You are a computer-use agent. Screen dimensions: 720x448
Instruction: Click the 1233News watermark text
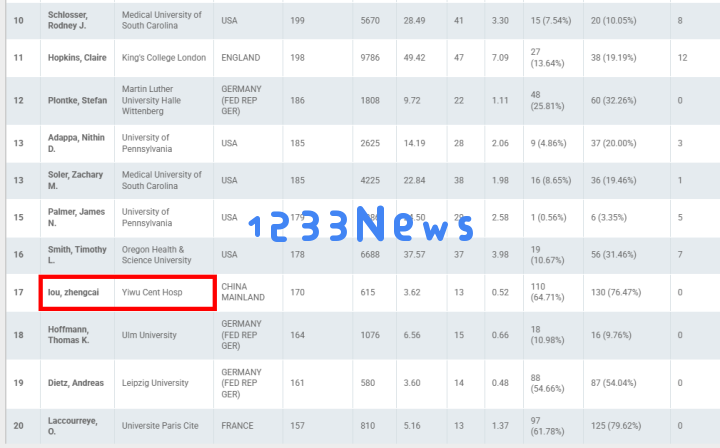point(360,227)
